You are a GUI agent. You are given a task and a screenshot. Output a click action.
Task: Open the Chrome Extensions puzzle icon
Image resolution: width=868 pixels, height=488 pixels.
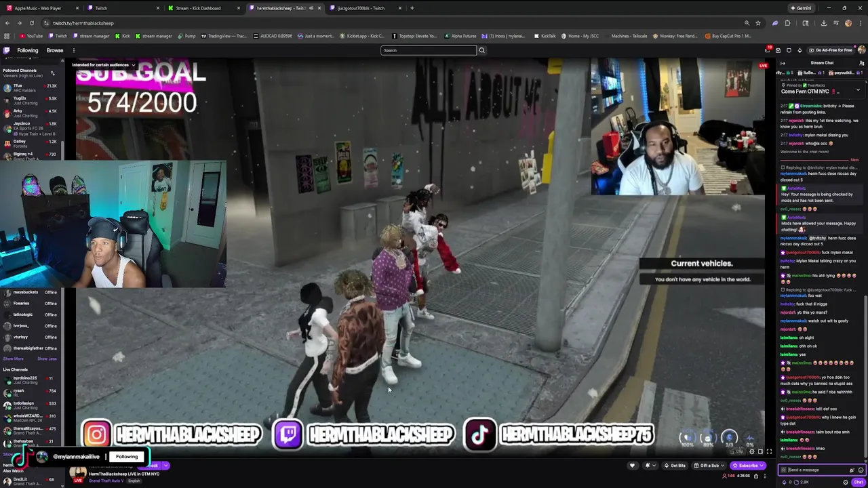pos(787,23)
